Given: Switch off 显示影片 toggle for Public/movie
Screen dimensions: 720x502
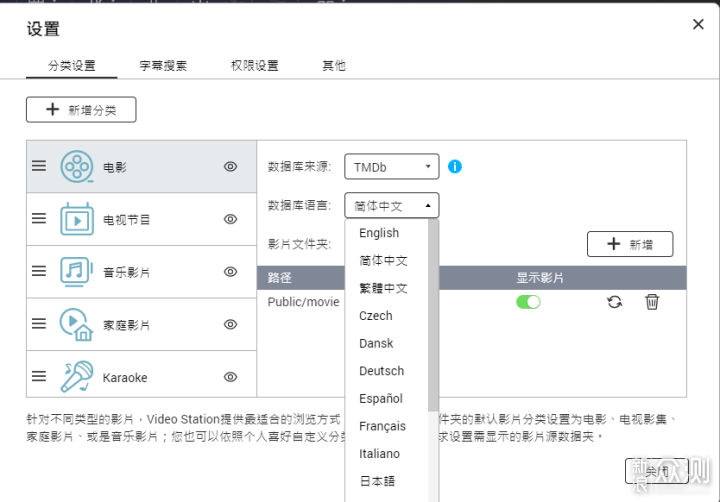Looking at the screenshot, I should coord(528,302).
